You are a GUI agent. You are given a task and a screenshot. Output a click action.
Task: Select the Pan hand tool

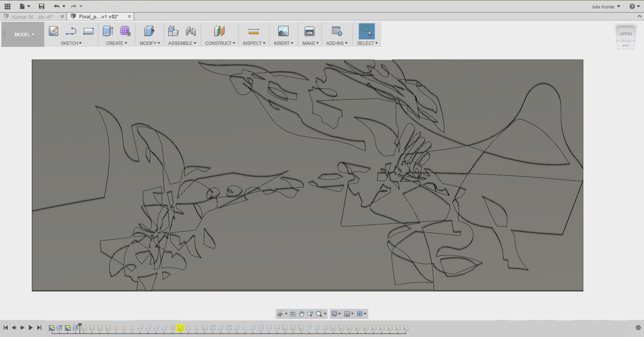tap(302, 314)
